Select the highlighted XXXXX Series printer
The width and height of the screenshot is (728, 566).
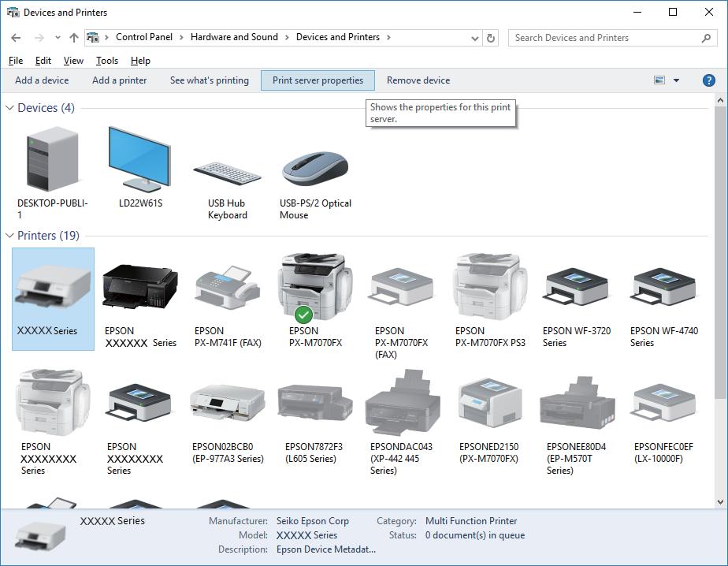click(x=53, y=299)
